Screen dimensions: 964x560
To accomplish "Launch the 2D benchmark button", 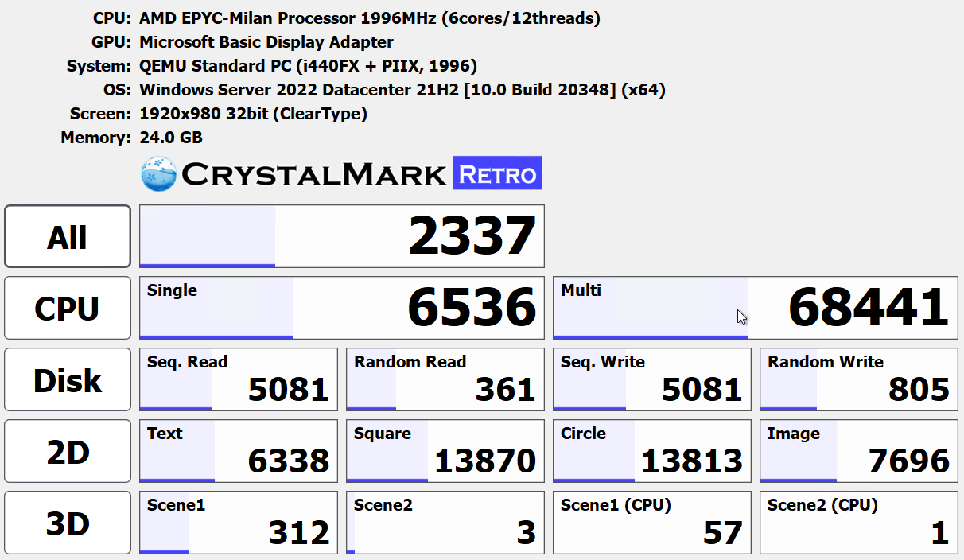I will (68, 451).
